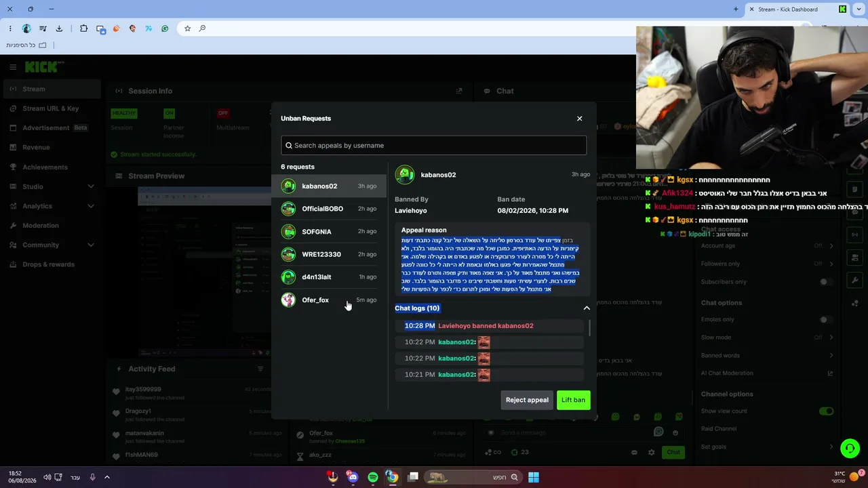
Task: Select the d4n13lalt unban request
Action: pos(329,277)
